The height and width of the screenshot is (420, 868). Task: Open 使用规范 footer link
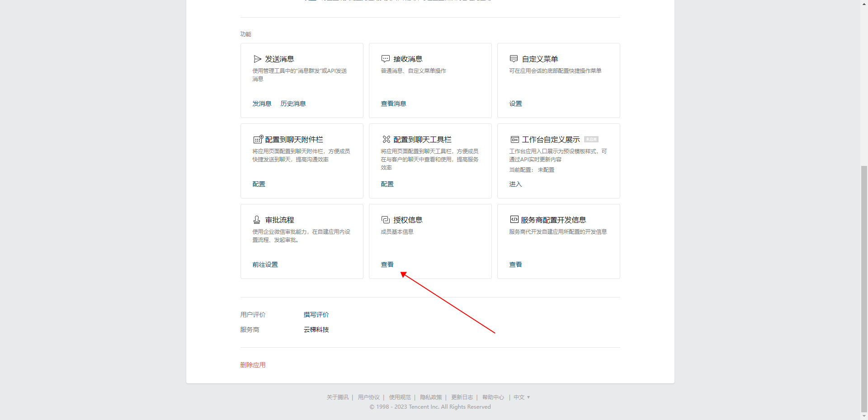click(x=400, y=397)
